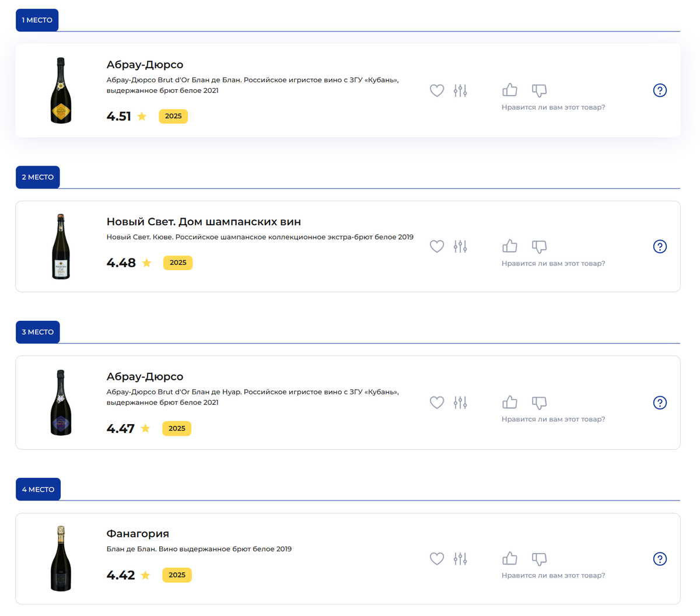Dislike the Новый Свет Кюве champagne
Viewport: 700px width, 616px height.
[x=539, y=247]
